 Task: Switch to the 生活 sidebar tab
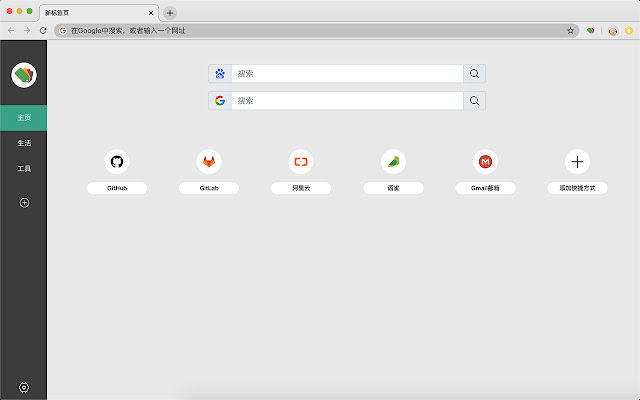(x=24, y=143)
